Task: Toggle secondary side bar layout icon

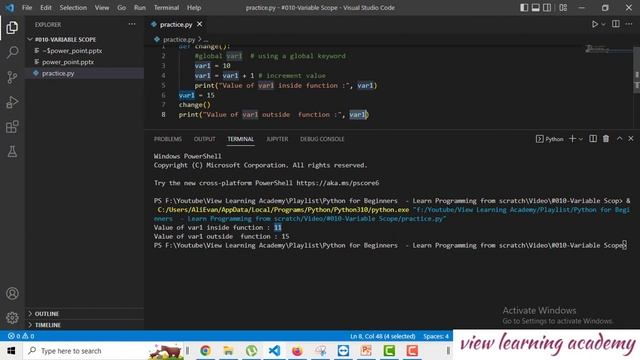Action: [x=547, y=8]
